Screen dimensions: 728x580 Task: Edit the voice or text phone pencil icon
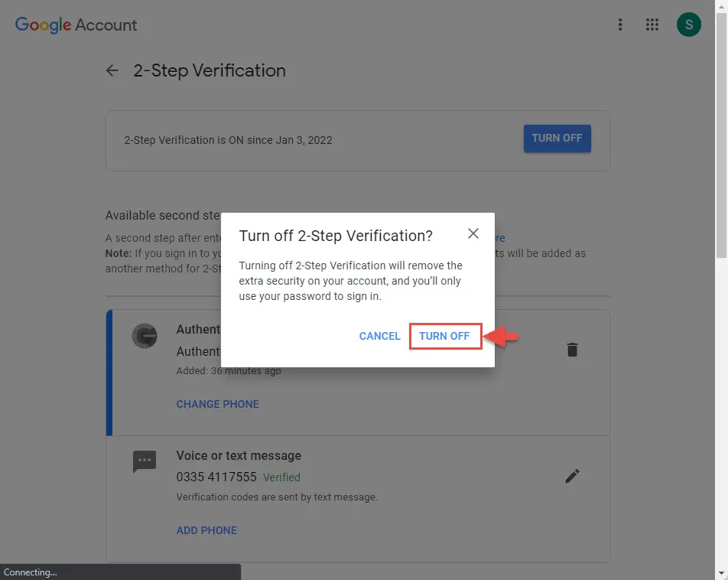tap(572, 476)
